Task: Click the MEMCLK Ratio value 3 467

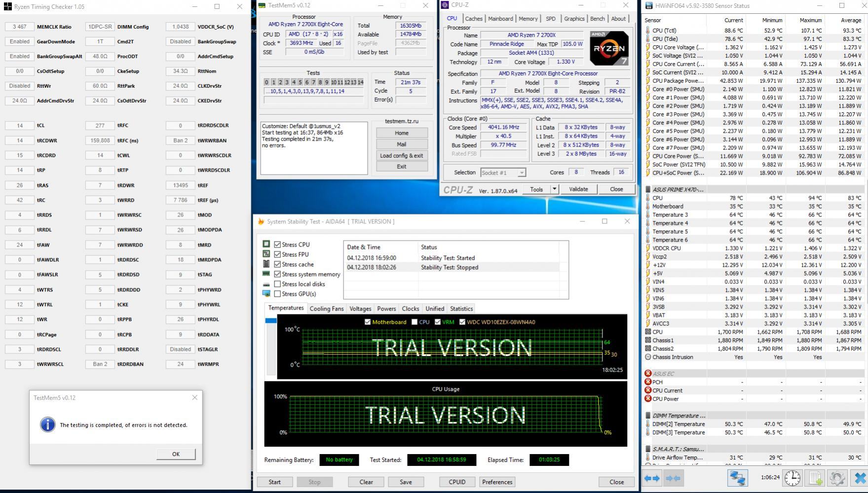Action: (20, 27)
